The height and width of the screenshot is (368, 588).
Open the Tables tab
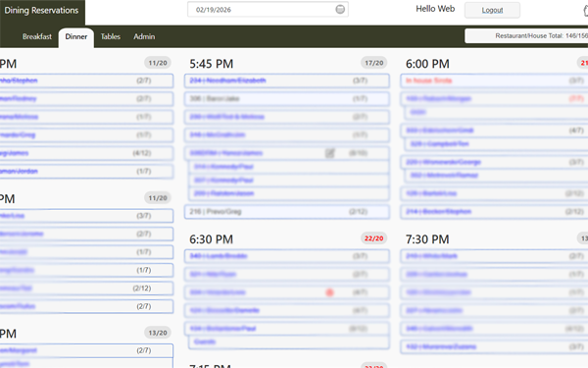click(x=110, y=36)
